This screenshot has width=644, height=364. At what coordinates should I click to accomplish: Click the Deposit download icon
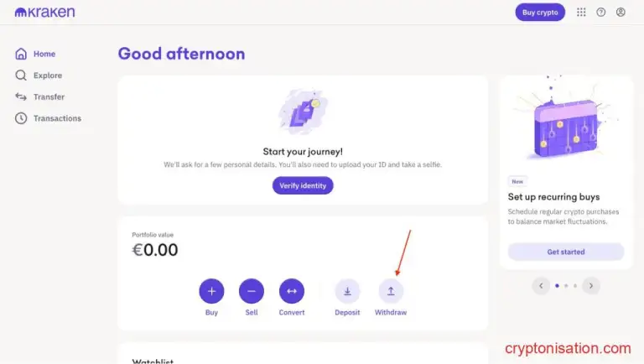347,291
